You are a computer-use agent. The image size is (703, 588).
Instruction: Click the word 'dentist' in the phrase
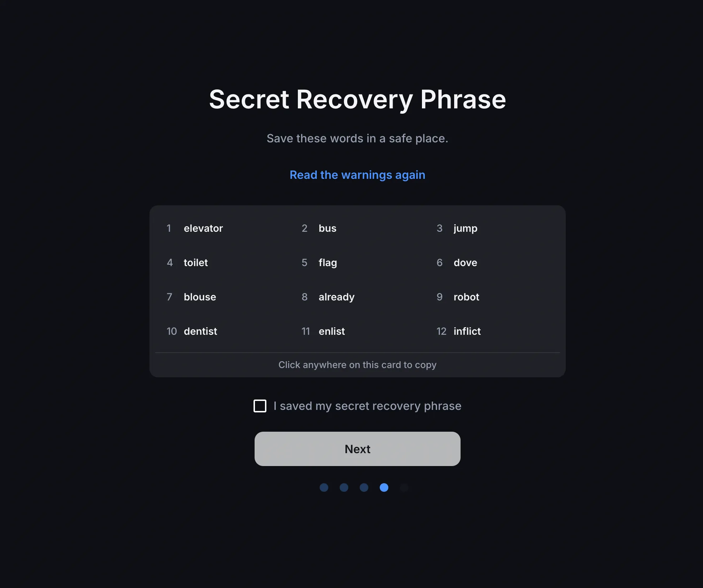pos(200,331)
